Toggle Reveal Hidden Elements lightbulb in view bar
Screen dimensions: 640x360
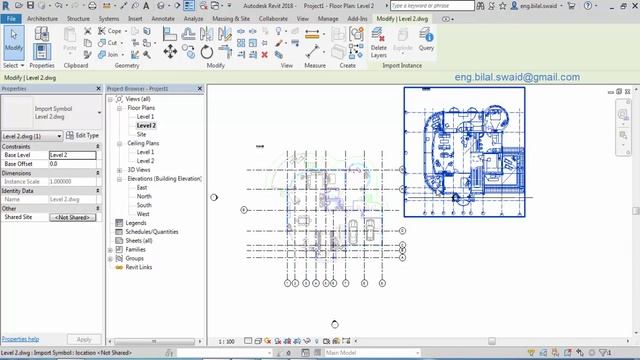(x=316, y=341)
